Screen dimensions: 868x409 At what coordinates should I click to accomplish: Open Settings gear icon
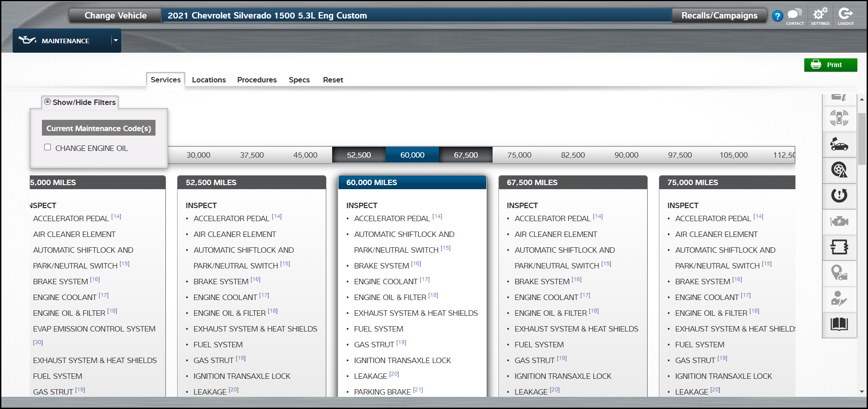coord(820,16)
